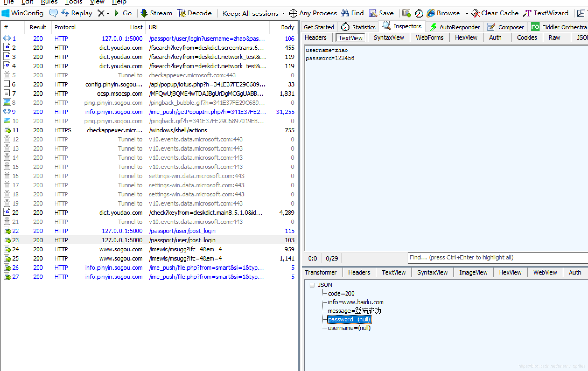The image size is (588, 371).
Task: Click the Replay toolbar button
Action: pos(77,13)
